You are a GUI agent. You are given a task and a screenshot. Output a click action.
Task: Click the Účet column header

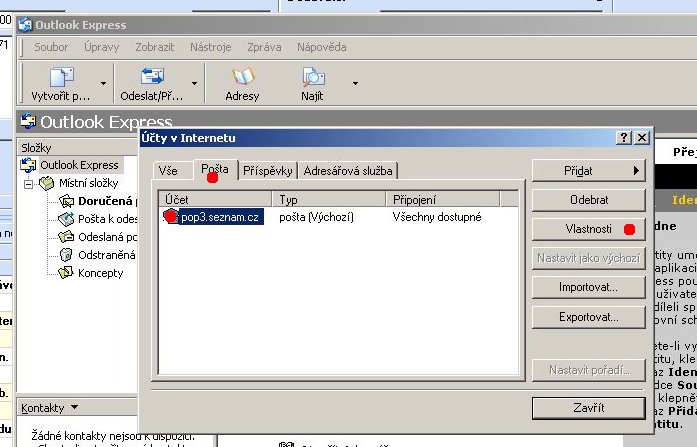click(x=216, y=200)
